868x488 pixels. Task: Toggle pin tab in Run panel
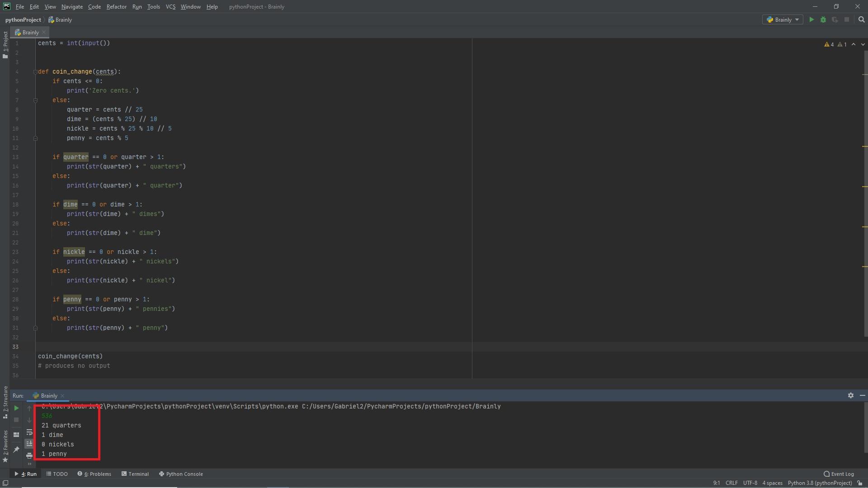click(16, 449)
